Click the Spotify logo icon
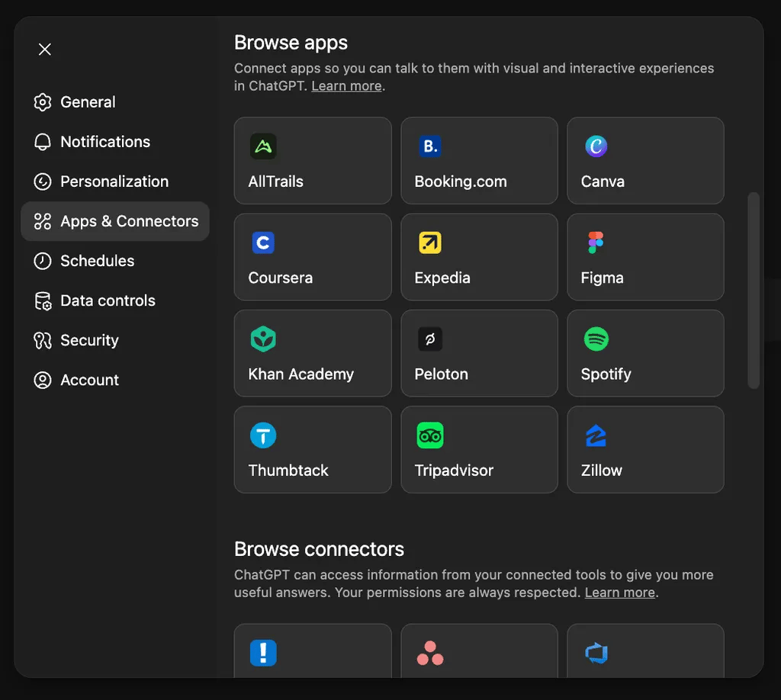The height and width of the screenshot is (700, 781). 596,339
